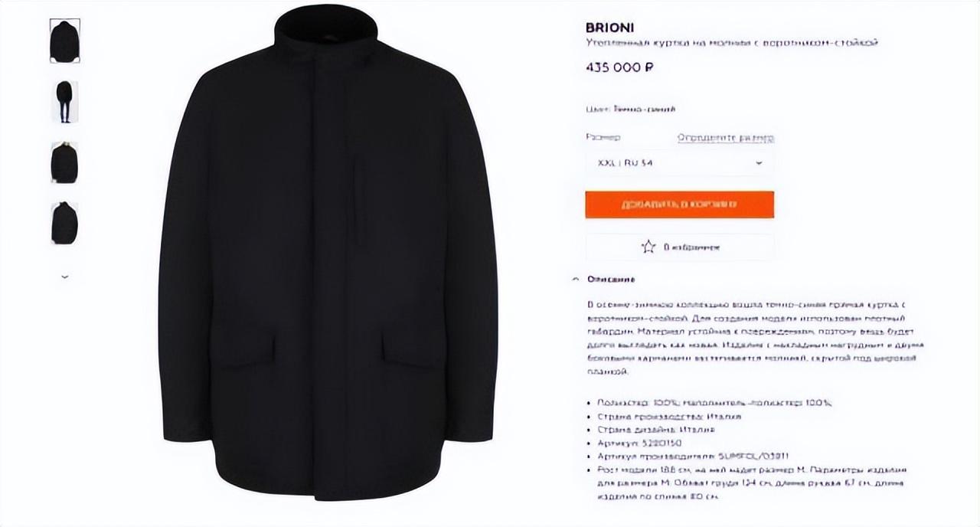Open the 'Определите размер' size guide link

[725, 138]
